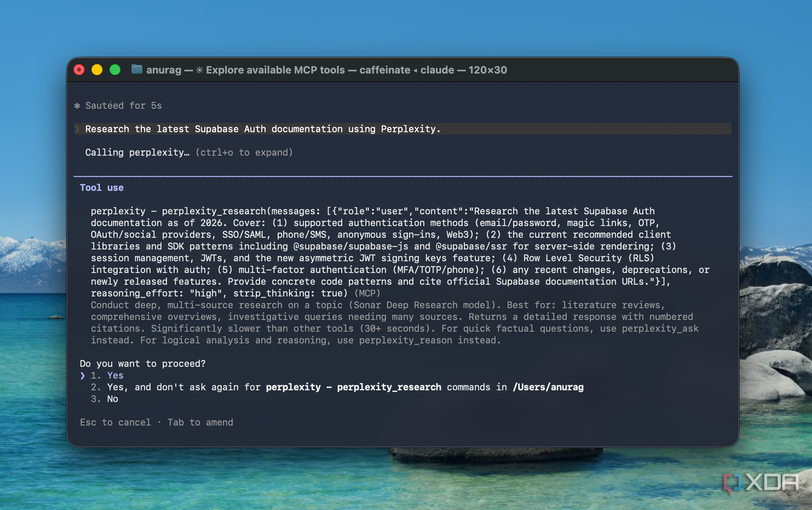812x510 pixels.
Task: Click the window title Explore available MCP tools
Action: click(x=275, y=70)
